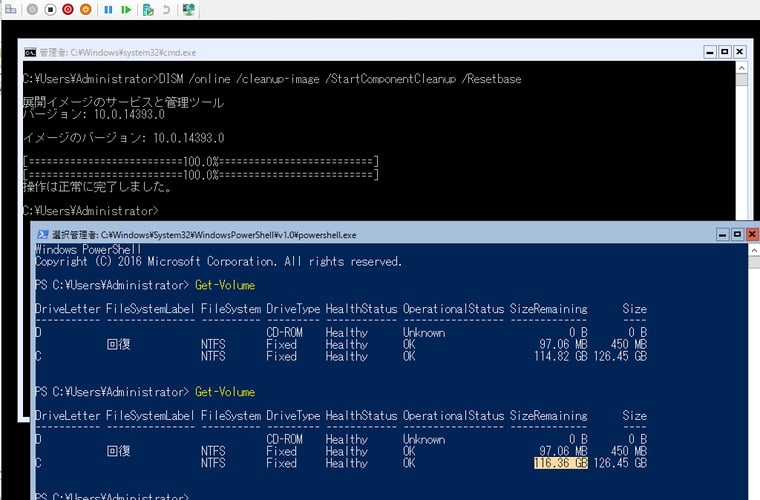Click the Revert checkpoint arrow icon
This screenshot has width=760, height=500.
pos(166,9)
